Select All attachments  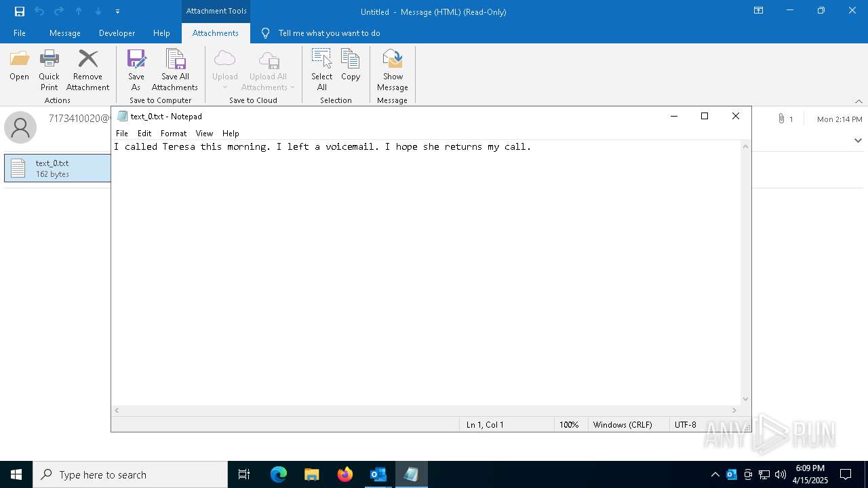point(321,70)
